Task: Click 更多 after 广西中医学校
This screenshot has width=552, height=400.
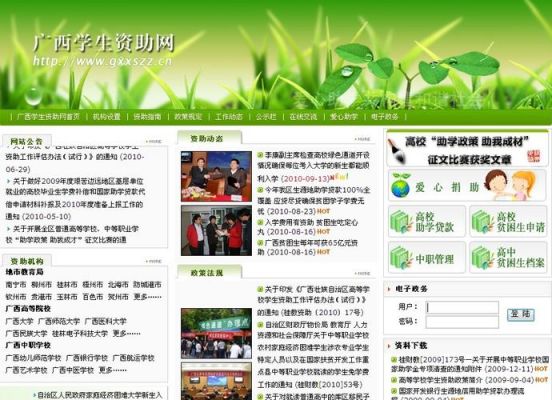Action: [113, 370]
